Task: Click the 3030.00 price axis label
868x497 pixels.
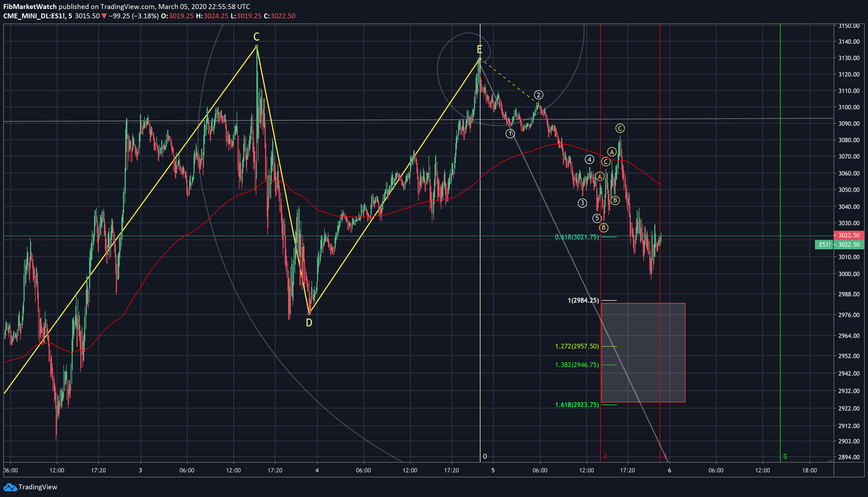Action: point(849,223)
